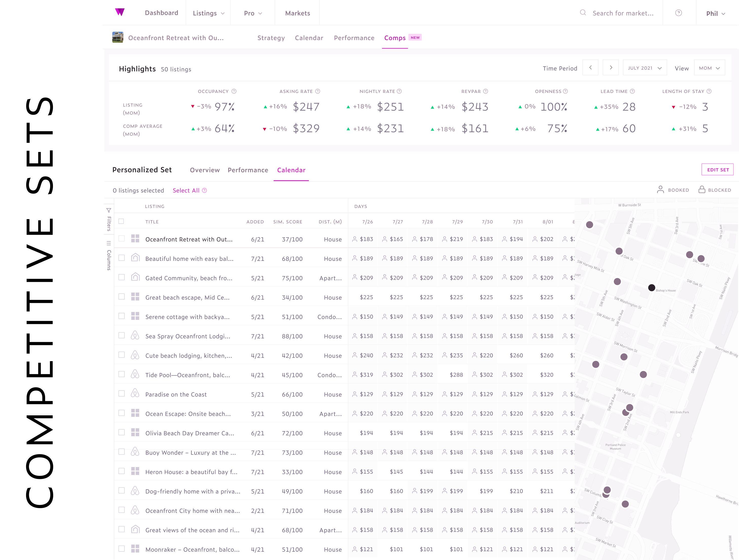Open the Strategy tab
Screen dimensions: 739x560
[271, 38]
